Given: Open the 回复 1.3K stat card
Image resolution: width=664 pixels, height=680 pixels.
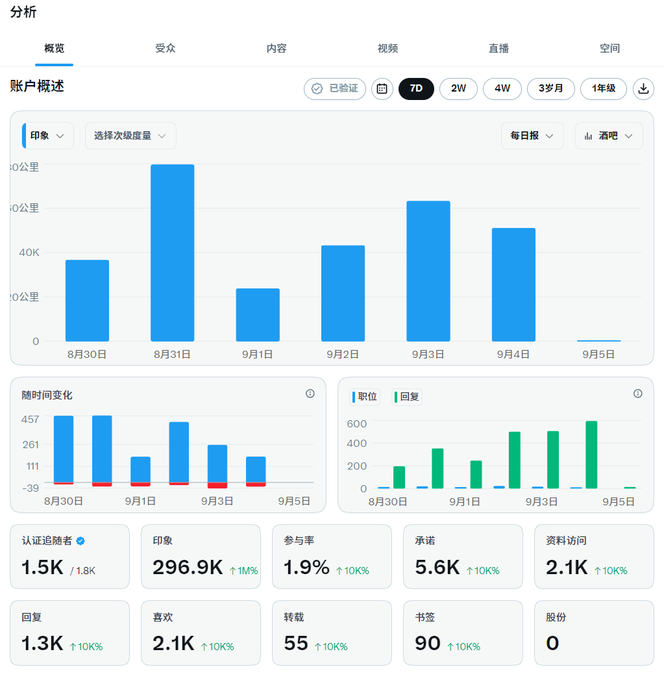Looking at the screenshot, I should click(70, 633).
